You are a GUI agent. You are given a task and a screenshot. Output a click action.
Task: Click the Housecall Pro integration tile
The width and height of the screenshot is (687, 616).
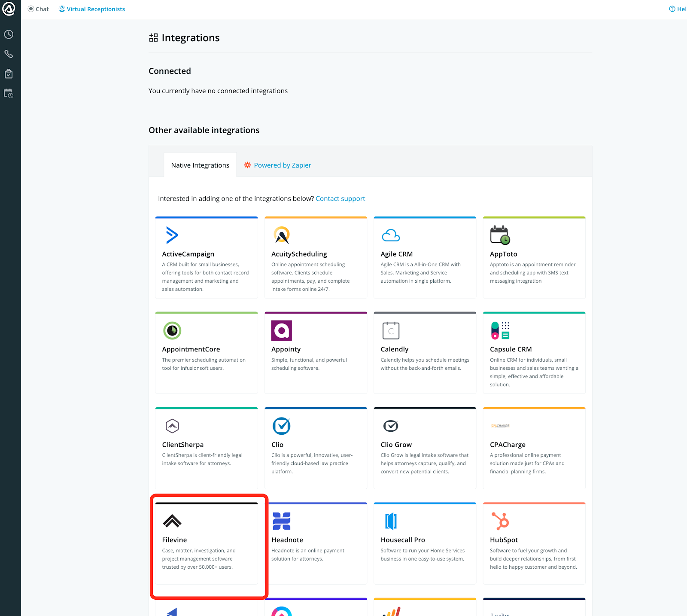[x=425, y=543]
